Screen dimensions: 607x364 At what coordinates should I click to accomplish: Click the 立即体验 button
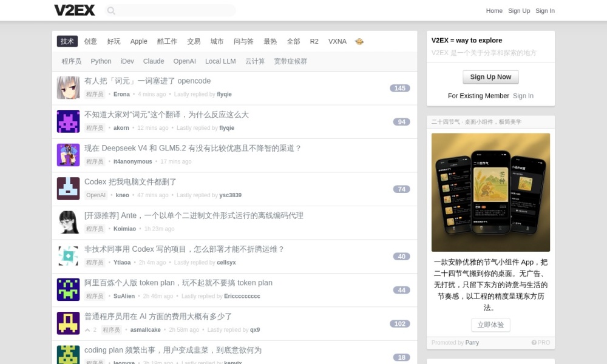coord(490,325)
